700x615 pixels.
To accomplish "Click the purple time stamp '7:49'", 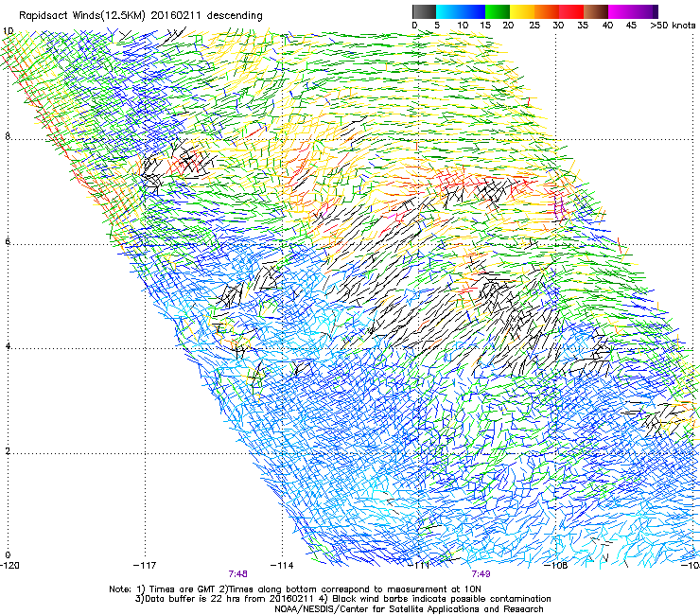I will (481, 574).
